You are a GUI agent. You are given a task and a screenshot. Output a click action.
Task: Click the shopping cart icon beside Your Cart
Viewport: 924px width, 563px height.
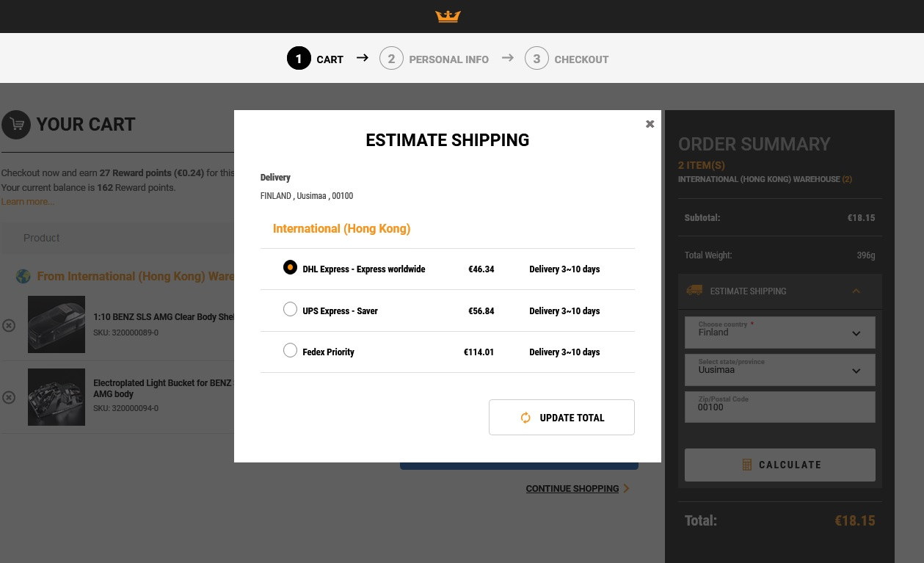[x=16, y=125]
